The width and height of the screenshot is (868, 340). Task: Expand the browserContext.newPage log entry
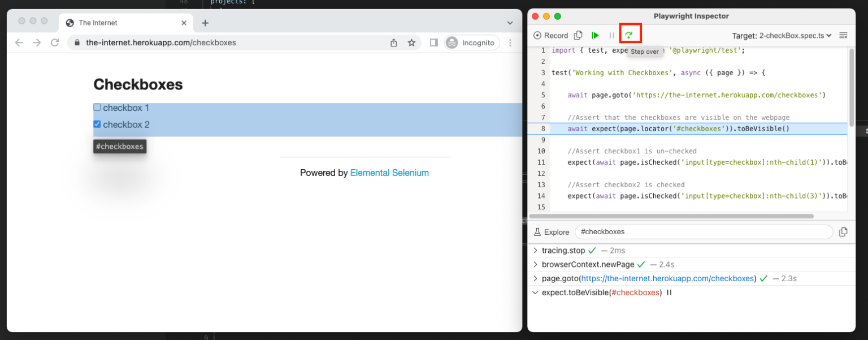[536, 264]
